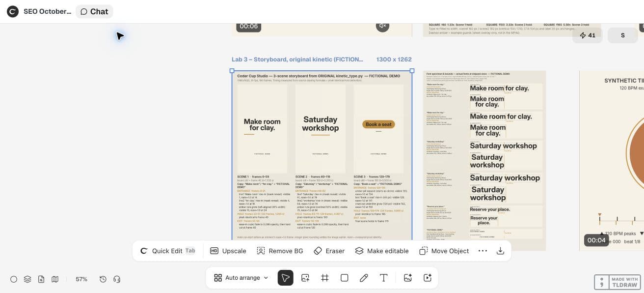Open the layers panel icon

pyautogui.click(x=27, y=279)
